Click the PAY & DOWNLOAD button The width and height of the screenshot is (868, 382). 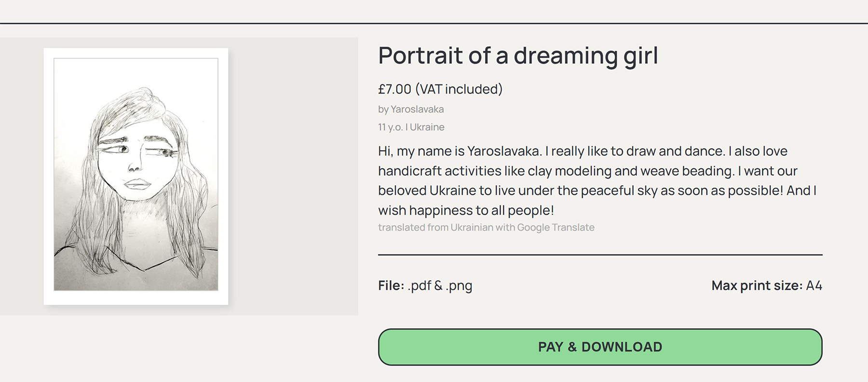click(x=600, y=347)
